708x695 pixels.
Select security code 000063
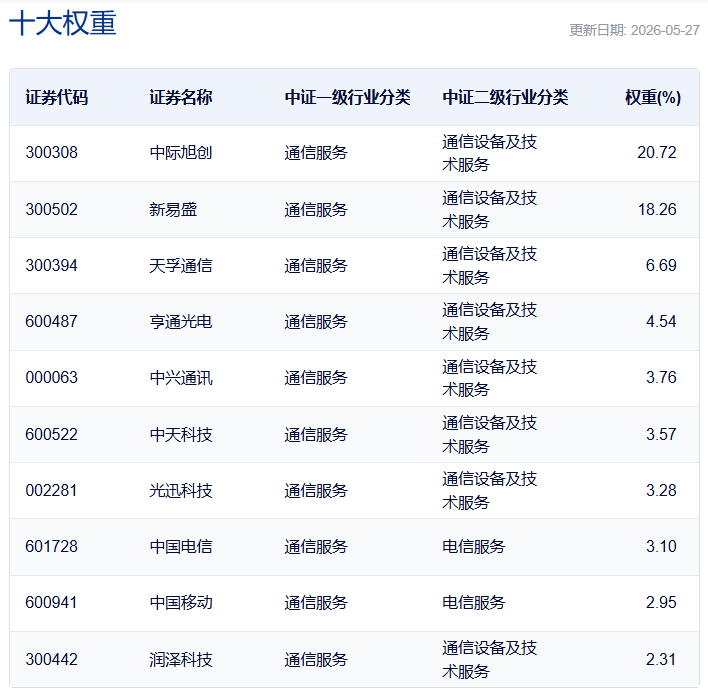51,378
